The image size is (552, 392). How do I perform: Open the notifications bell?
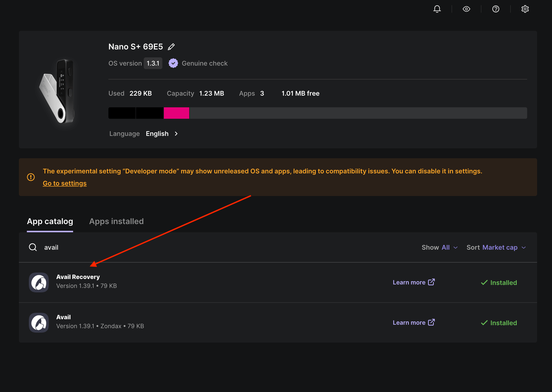point(437,9)
